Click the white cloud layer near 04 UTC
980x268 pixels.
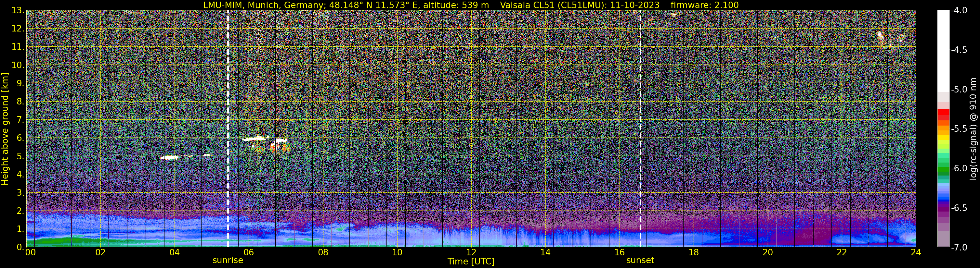tap(170, 157)
